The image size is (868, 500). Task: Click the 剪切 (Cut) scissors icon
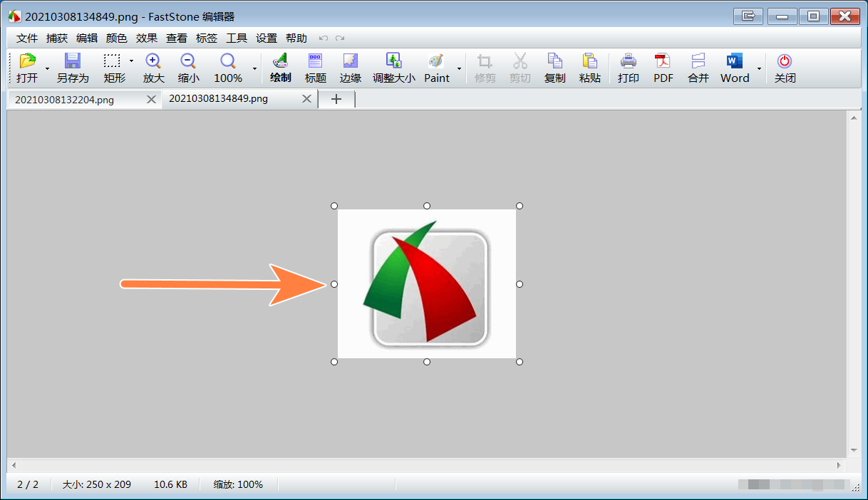point(520,61)
